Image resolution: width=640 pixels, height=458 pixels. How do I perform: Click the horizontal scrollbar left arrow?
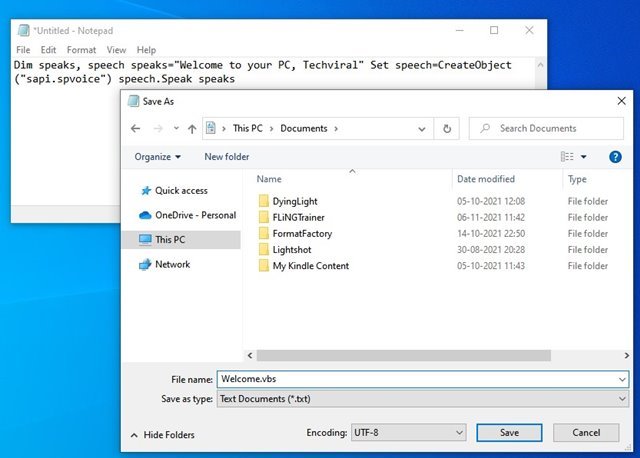[x=250, y=356]
